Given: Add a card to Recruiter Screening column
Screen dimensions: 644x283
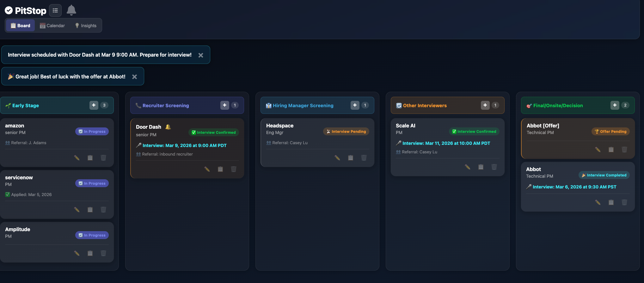Looking at the screenshot, I should 225,105.
